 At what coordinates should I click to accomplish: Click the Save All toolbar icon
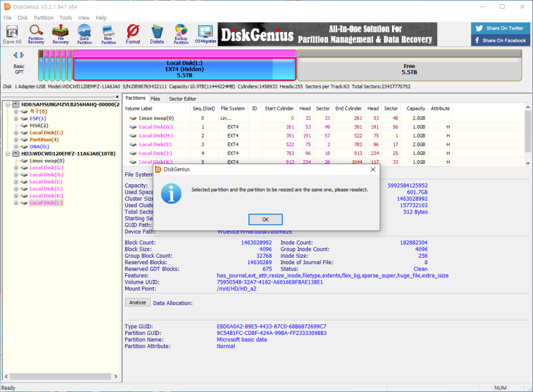12,34
